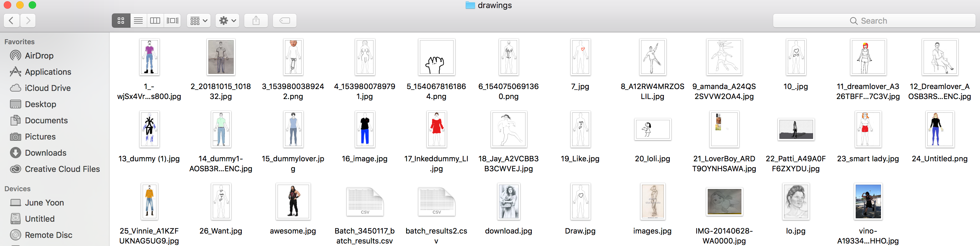
Task: Select file 14_dummy1-AOSB3R...ENC.jpg
Action: pos(221,129)
